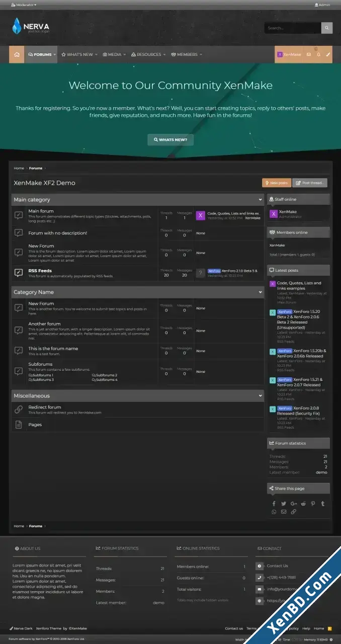Share this page on Reddit
This screenshot has width=341, height=644.
[303, 503]
